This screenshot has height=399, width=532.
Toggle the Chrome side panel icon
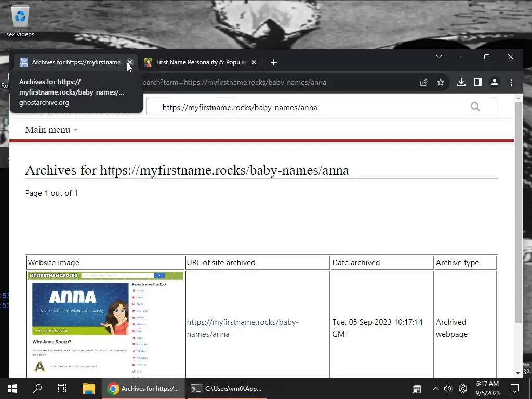478,82
